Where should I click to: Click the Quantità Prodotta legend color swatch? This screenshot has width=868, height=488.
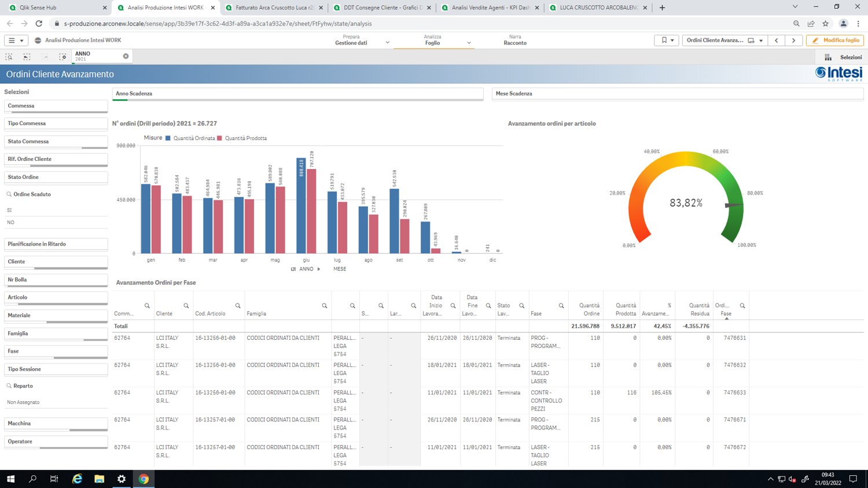[x=220, y=138]
